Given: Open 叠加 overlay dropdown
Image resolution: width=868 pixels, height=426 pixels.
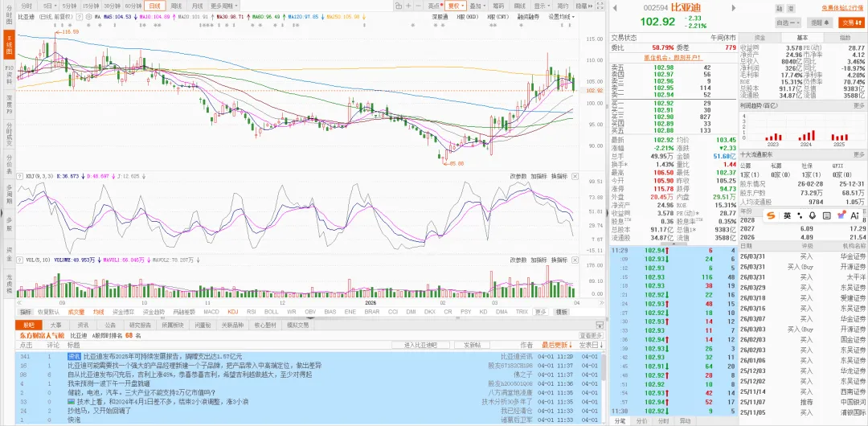Looking at the screenshot, I should (x=477, y=6).
